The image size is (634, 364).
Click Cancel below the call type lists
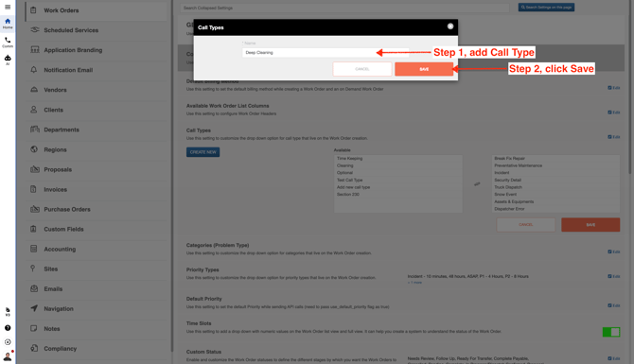coord(525,225)
